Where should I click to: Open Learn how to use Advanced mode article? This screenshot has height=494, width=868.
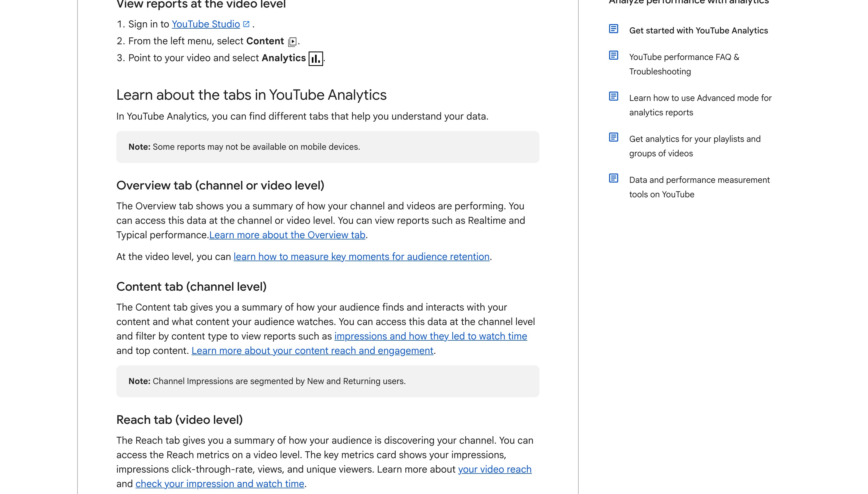(700, 105)
